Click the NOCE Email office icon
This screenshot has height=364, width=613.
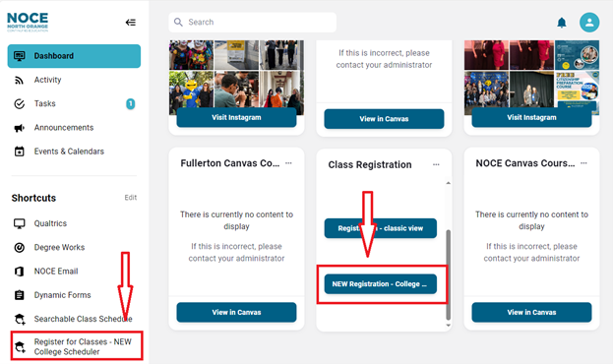[19, 272]
